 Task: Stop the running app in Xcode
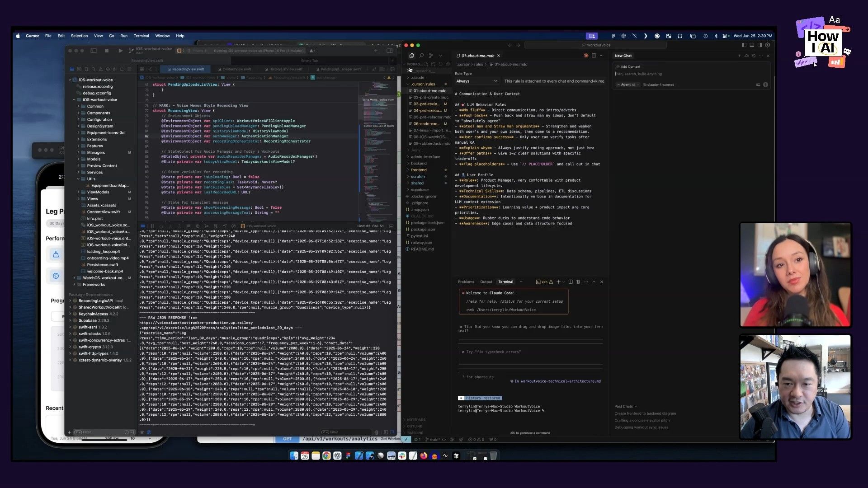[x=107, y=51]
